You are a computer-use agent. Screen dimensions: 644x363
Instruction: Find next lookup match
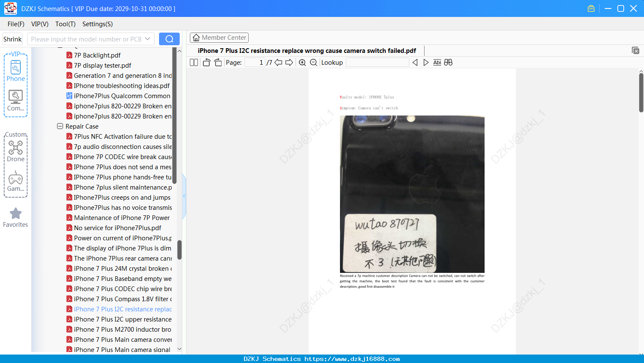point(426,63)
